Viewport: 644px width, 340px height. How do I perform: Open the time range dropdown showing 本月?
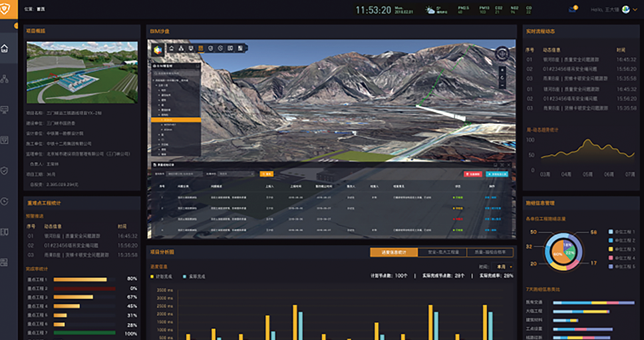tap(496, 266)
